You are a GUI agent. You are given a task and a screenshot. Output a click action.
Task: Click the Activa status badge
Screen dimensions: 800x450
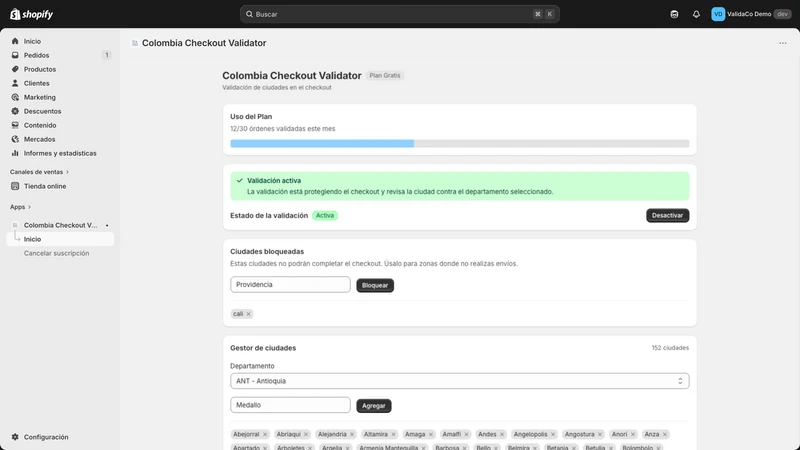coord(324,216)
